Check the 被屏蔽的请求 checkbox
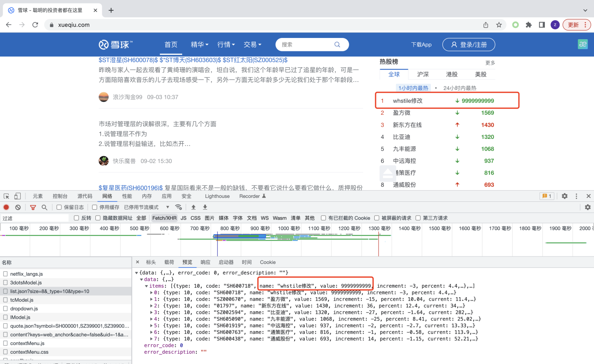The height and width of the screenshot is (364, 594). (377, 218)
